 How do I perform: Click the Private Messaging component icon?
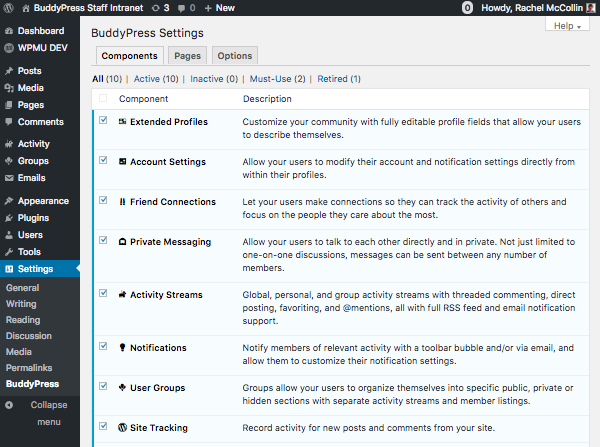click(122, 241)
